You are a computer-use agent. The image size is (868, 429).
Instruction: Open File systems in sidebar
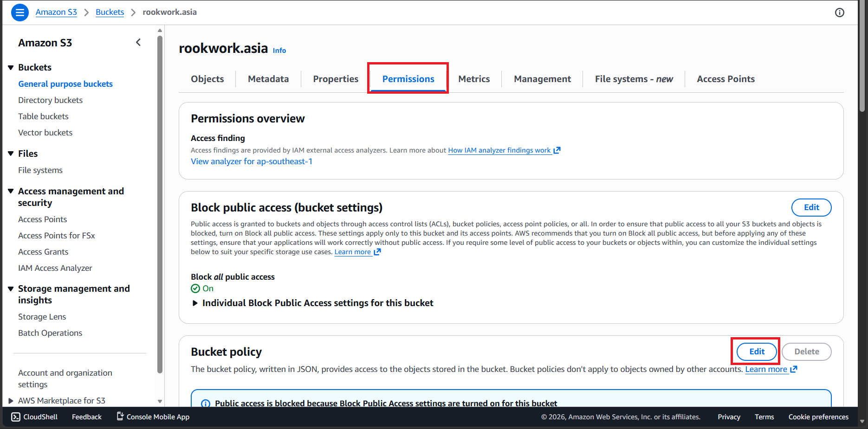tap(40, 170)
